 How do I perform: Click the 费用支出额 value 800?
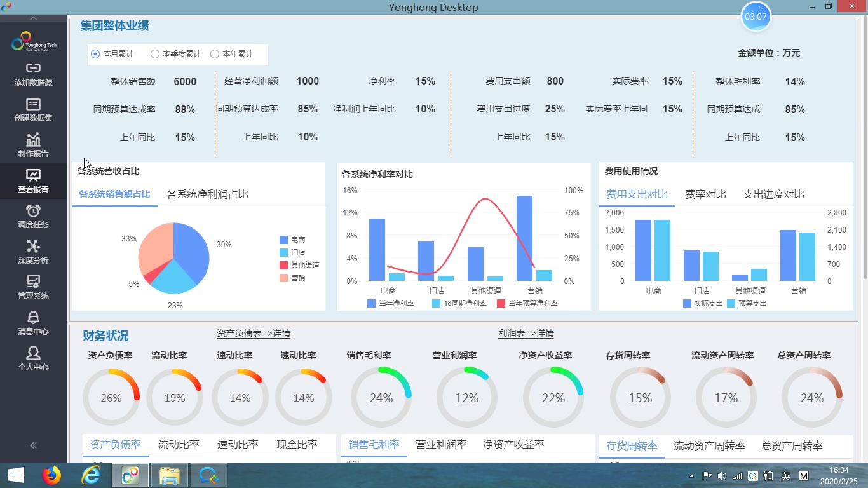555,81
